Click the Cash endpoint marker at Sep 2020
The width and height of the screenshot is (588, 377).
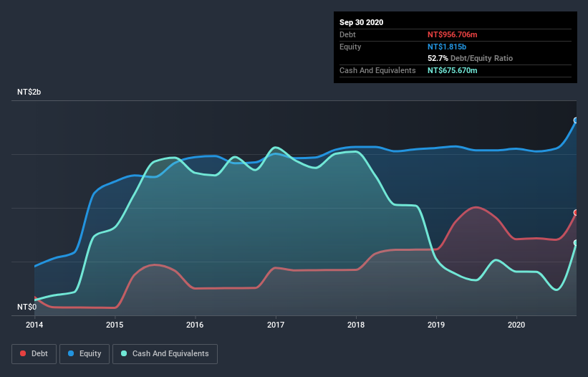click(x=576, y=243)
